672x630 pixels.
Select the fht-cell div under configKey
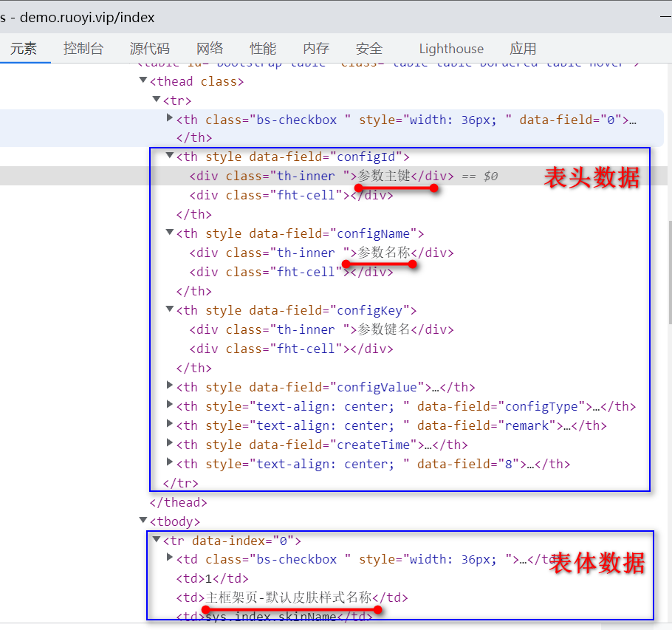pyautogui.click(x=292, y=349)
